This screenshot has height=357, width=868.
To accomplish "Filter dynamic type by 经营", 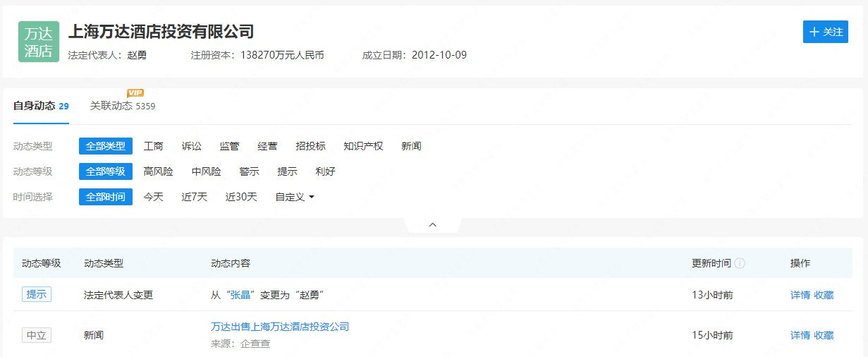I will (268, 146).
